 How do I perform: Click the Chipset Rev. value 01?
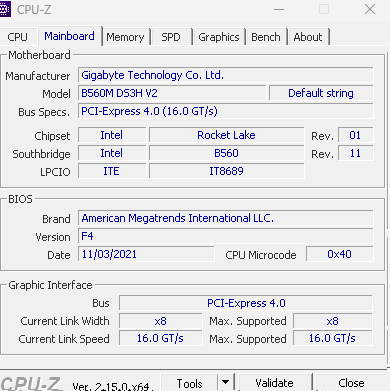[355, 135]
